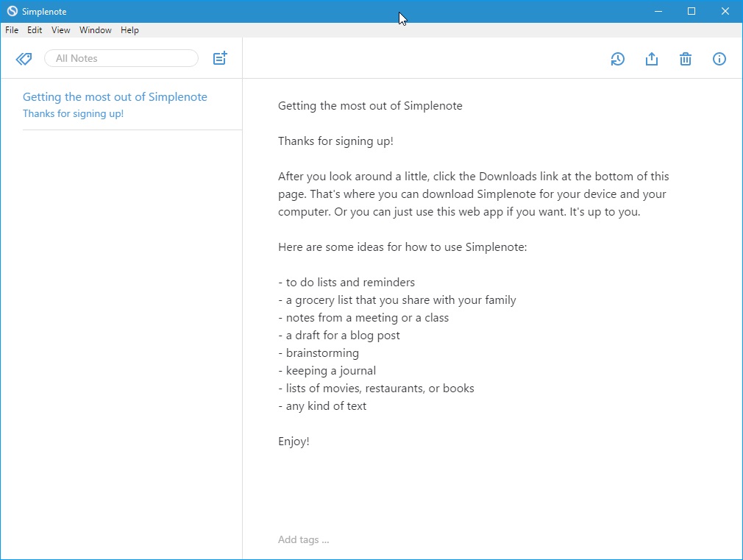Screen dimensions: 743x560
Task: Click the note title line in editor
Action: [x=370, y=106]
